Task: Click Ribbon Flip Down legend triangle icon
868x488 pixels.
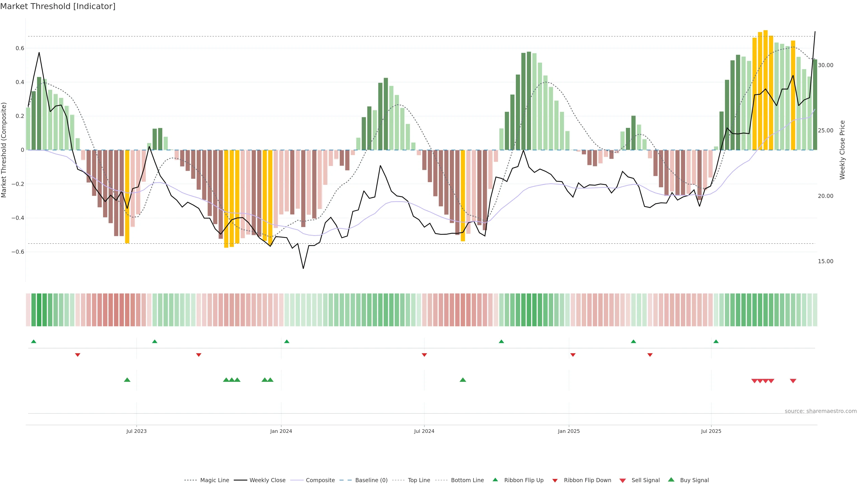Action: 555,481
